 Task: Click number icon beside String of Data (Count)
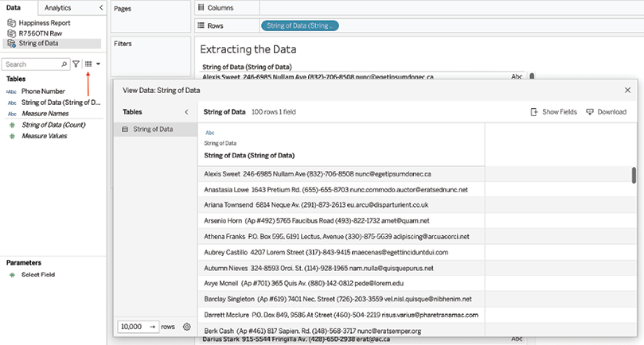[x=12, y=125]
